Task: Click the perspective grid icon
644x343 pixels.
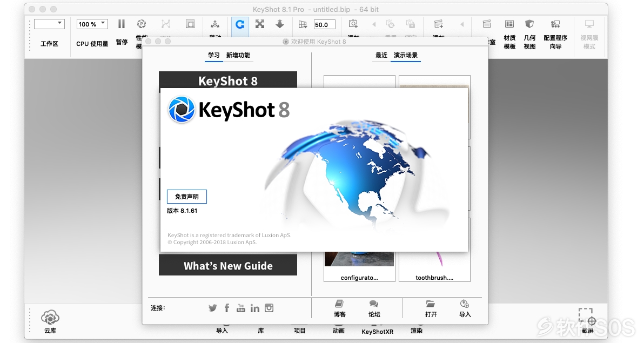Action: (x=303, y=25)
